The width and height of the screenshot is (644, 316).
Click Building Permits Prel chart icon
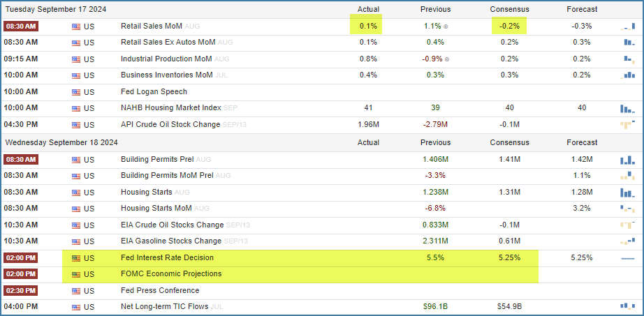[x=627, y=160]
